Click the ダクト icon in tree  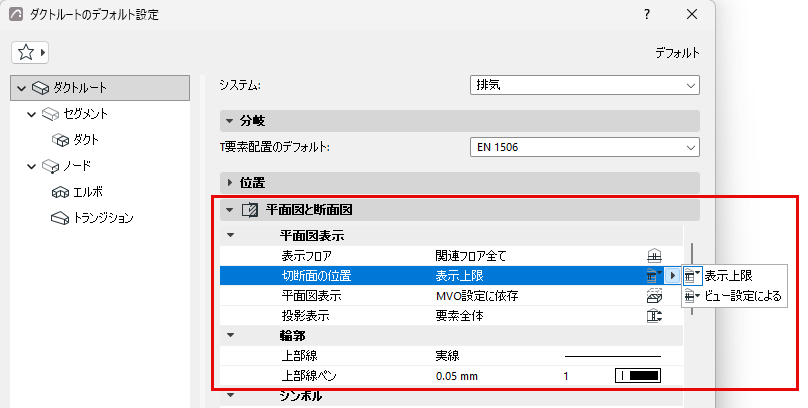pyautogui.click(x=60, y=140)
